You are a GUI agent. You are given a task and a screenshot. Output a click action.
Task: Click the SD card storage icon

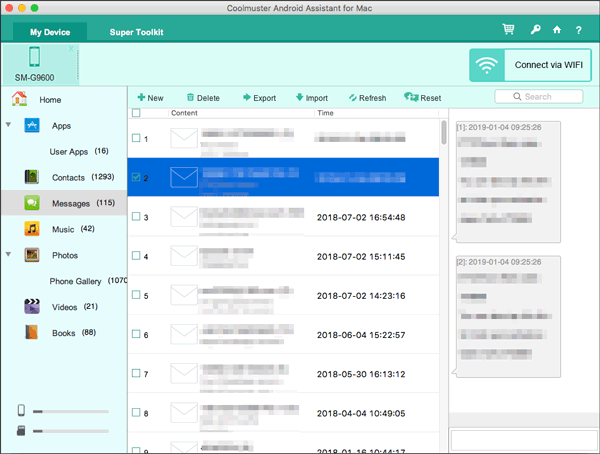21,431
